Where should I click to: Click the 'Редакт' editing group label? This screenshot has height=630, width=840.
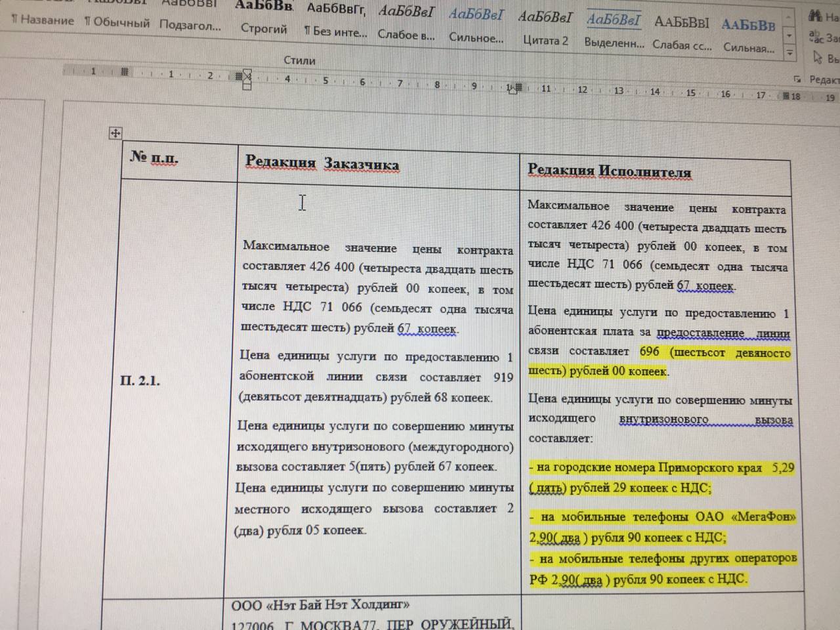click(824, 79)
